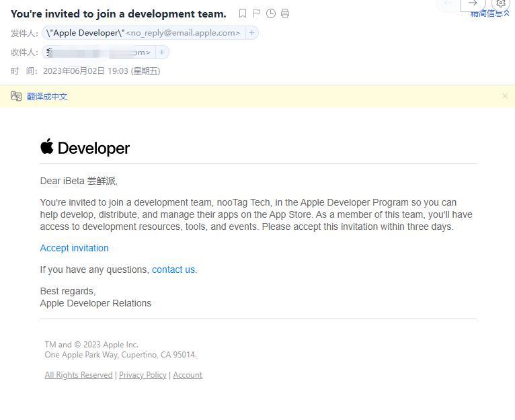Click the 'Apple Developer Relations' signature text
Viewport: 515px width, 420px height.
point(95,303)
